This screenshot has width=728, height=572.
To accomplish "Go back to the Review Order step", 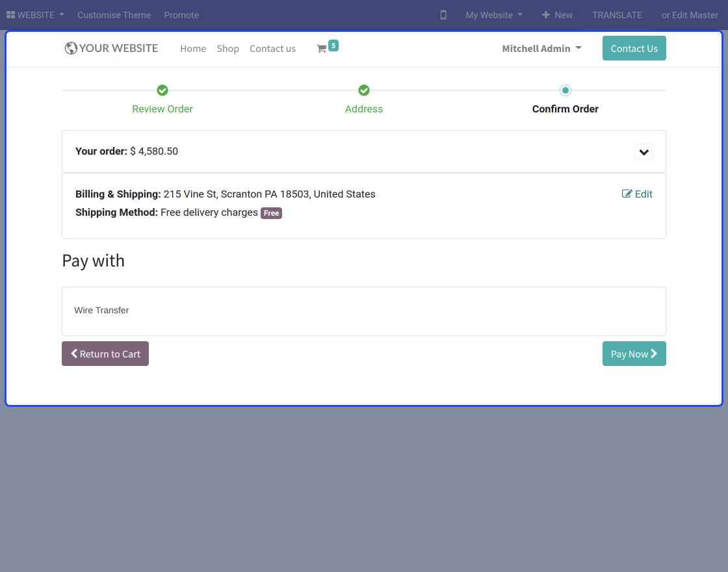I will click(x=162, y=109).
